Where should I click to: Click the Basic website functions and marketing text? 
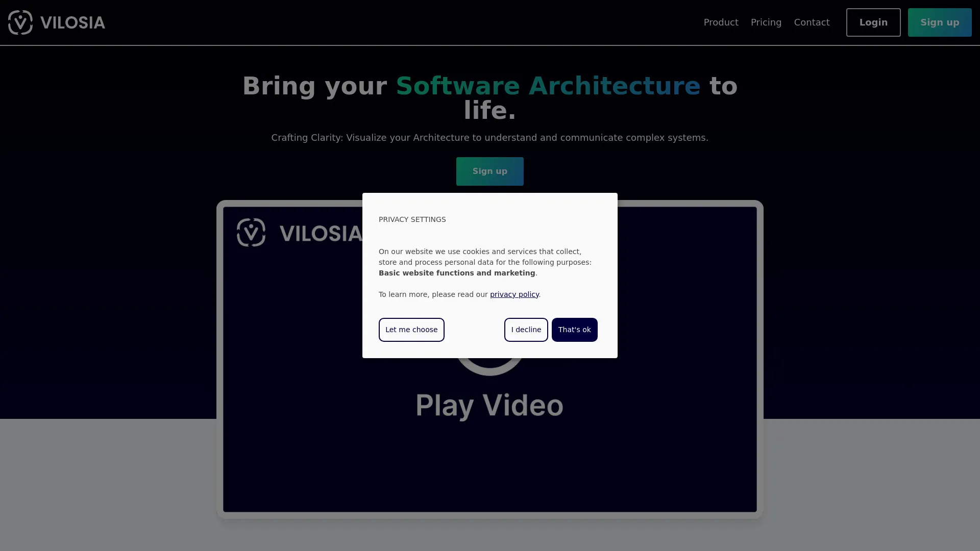pyautogui.click(x=457, y=273)
